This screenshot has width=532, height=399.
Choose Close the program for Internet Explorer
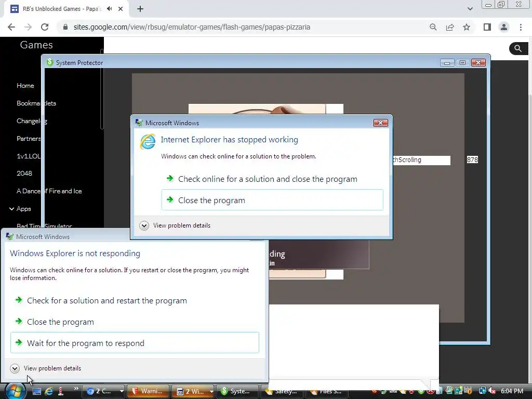(272, 200)
